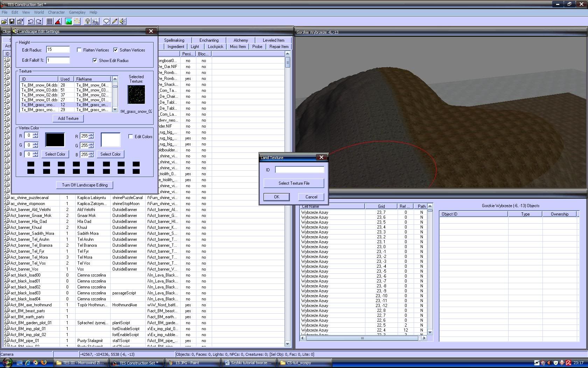Click the Open file toolbar icon
Viewport: 588px width, 368px height.
4,21
